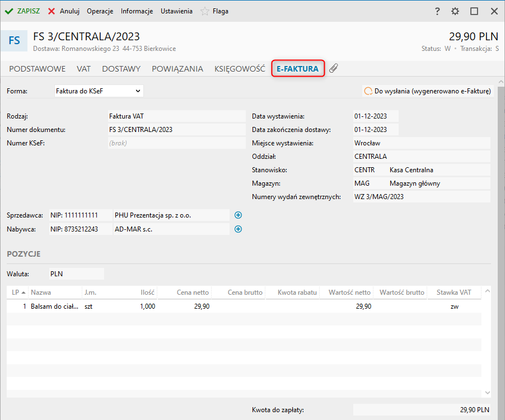Click the Numer KSeF (brak) field

177,143
